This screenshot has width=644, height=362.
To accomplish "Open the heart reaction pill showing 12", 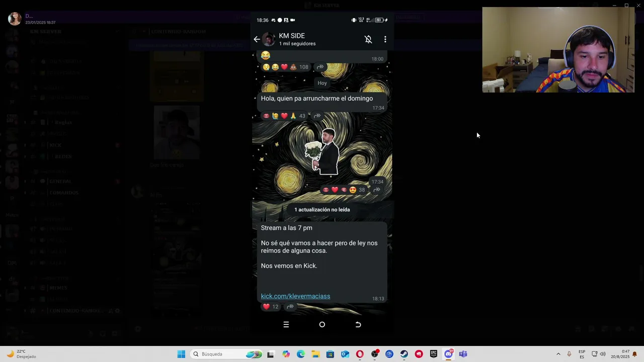I will click(x=271, y=307).
